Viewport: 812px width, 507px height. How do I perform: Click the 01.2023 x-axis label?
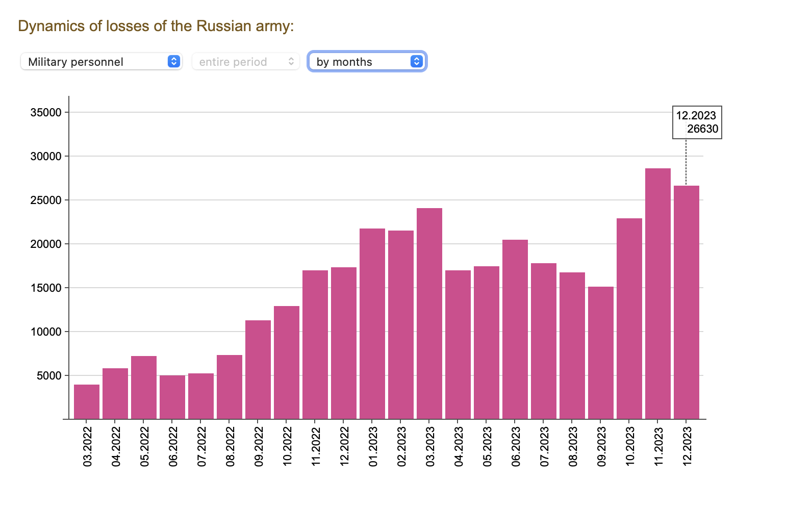pyautogui.click(x=373, y=447)
